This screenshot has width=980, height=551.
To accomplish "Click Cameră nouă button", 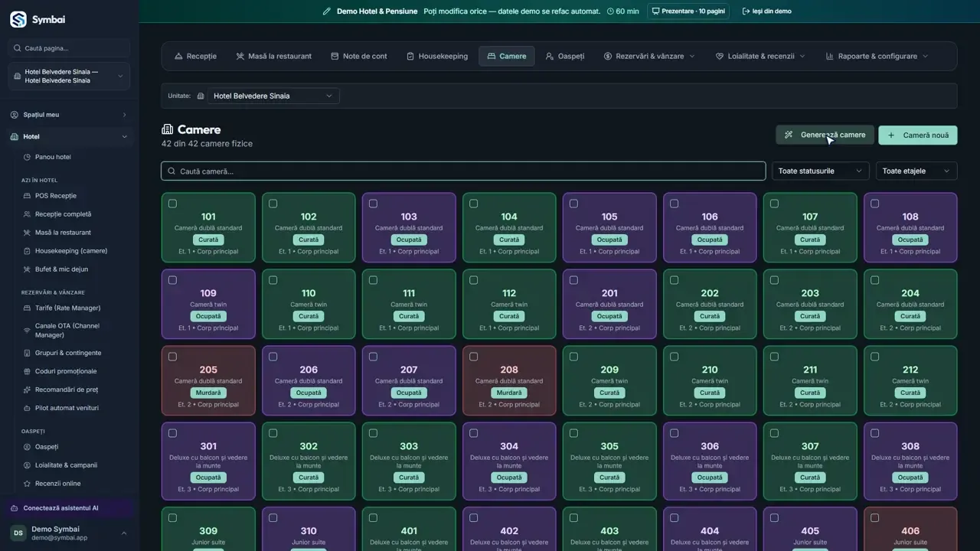I will (918, 135).
